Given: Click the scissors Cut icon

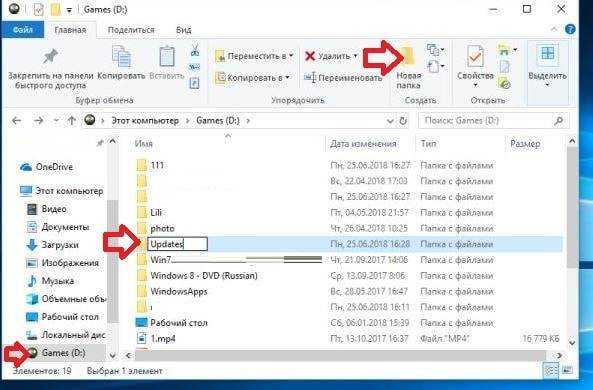Looking at the screenshot, I should (195, 50).
